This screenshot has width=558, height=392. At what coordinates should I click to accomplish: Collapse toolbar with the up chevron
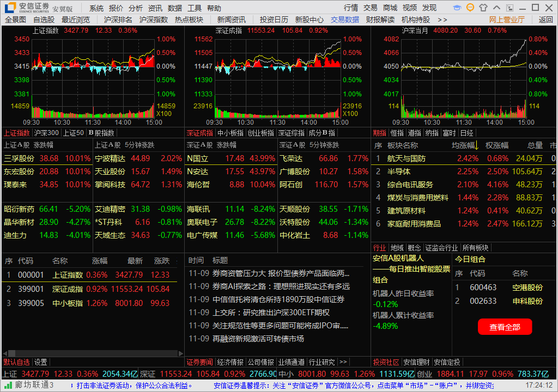(497, 8)
